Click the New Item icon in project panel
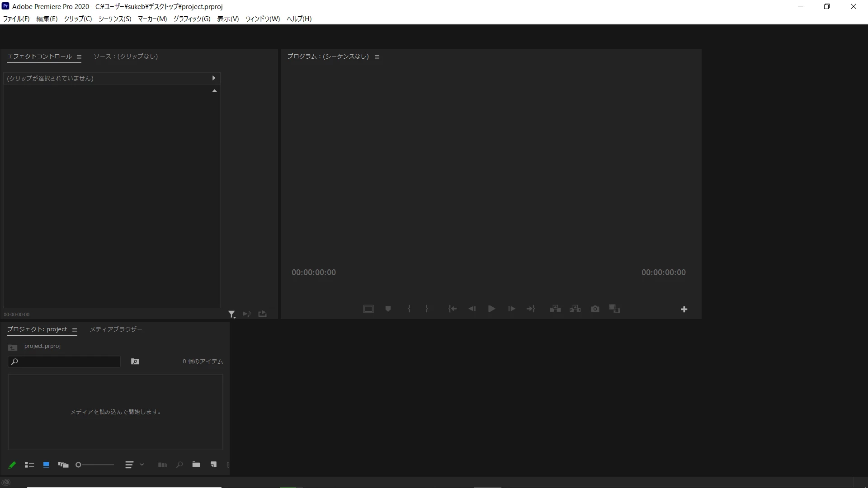Viewport: 868px width, 488px height. (213, 465)
